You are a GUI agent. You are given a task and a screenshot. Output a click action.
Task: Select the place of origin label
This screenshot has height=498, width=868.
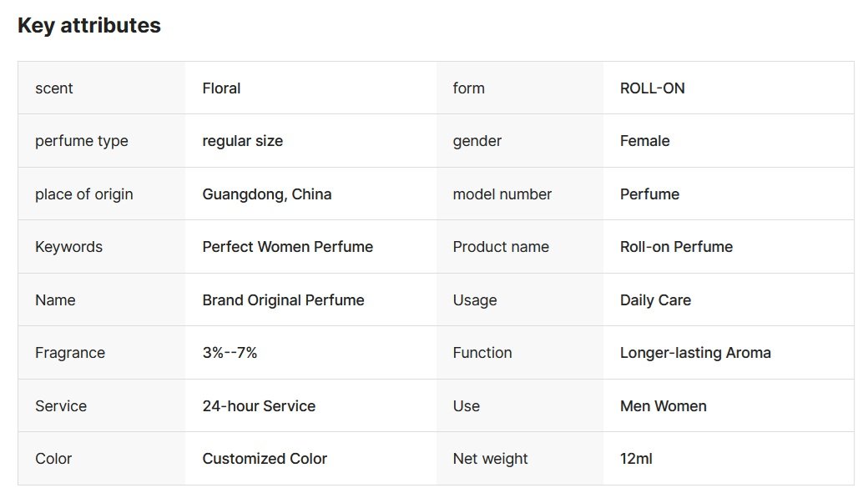point(83,194)
